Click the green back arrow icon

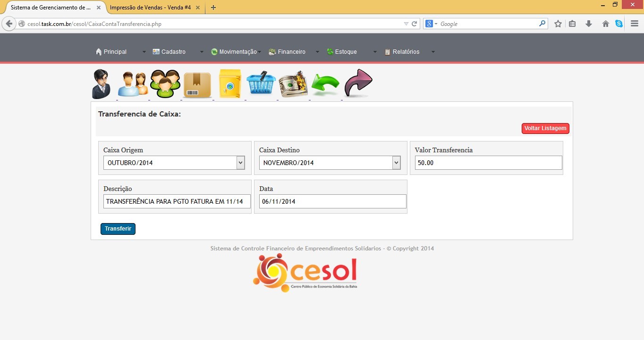pos(325,85)
